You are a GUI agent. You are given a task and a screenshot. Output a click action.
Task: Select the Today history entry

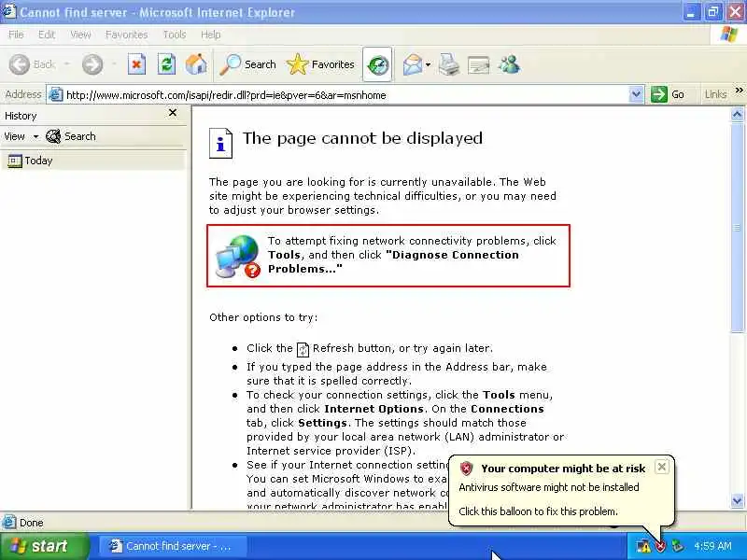pos(92,161)
